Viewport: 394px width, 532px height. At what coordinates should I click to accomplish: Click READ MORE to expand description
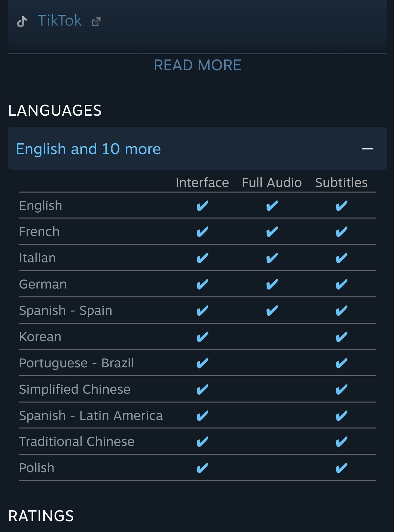(197, 65)
